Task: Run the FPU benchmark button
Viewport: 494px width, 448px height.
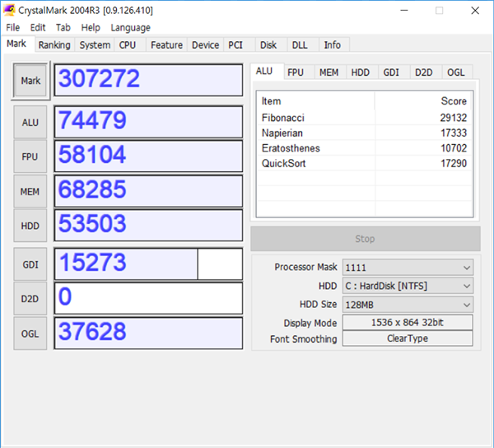Action: [x=30, y=156]
